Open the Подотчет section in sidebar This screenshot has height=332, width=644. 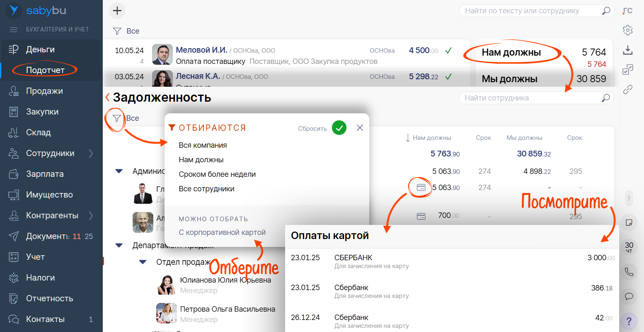tap(45, 70)
